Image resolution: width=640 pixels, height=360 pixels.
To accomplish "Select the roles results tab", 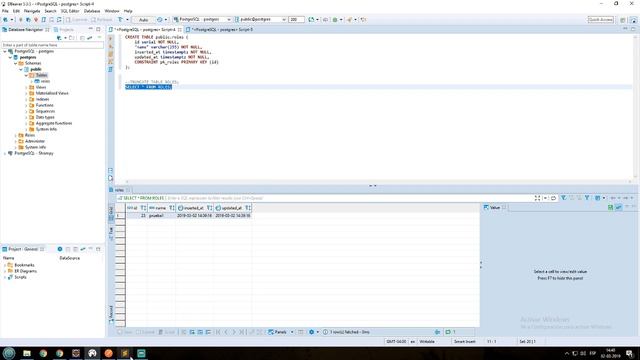I will coord(119,190).
